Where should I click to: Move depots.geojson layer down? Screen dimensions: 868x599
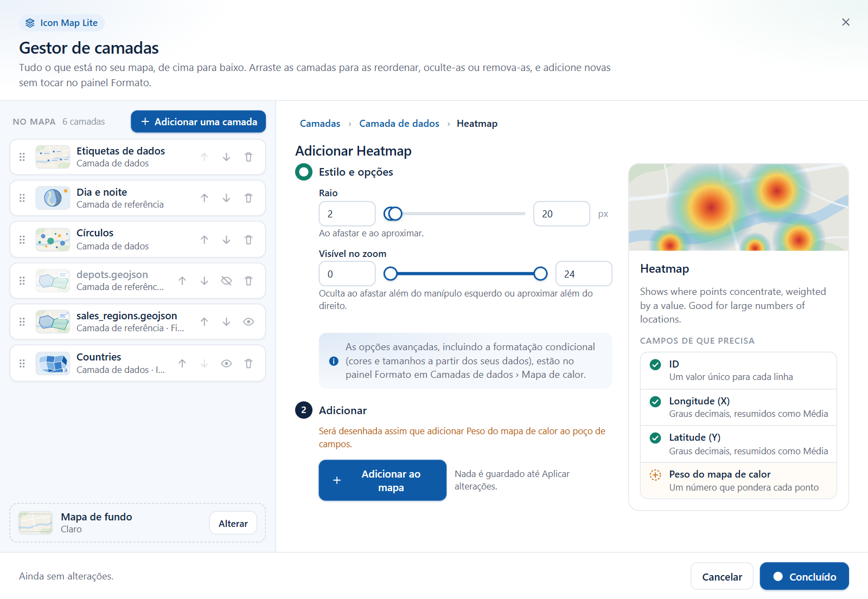coord(205,281)
